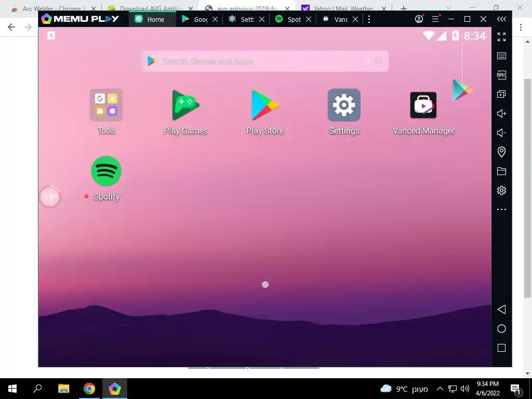Image resolution: width=532 pixels, height=399 pixels.
Task: Switch to the Home tab in MEmu
Action: (152, 19)
